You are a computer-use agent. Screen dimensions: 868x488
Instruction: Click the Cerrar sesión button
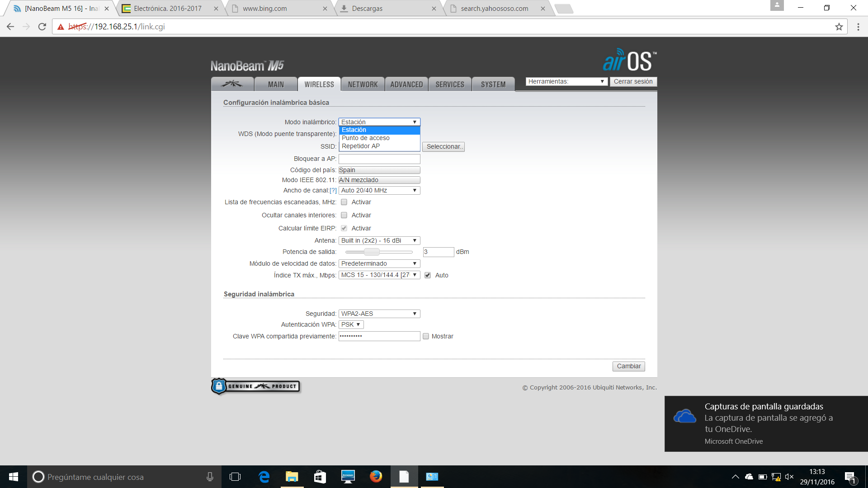coord(633,81)
